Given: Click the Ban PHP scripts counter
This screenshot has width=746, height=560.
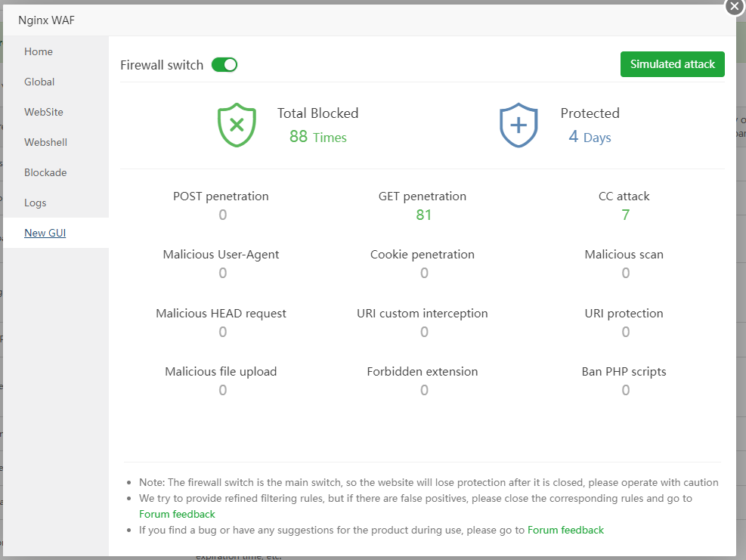Looking at the screenshot, I should (x=625, y=390).
